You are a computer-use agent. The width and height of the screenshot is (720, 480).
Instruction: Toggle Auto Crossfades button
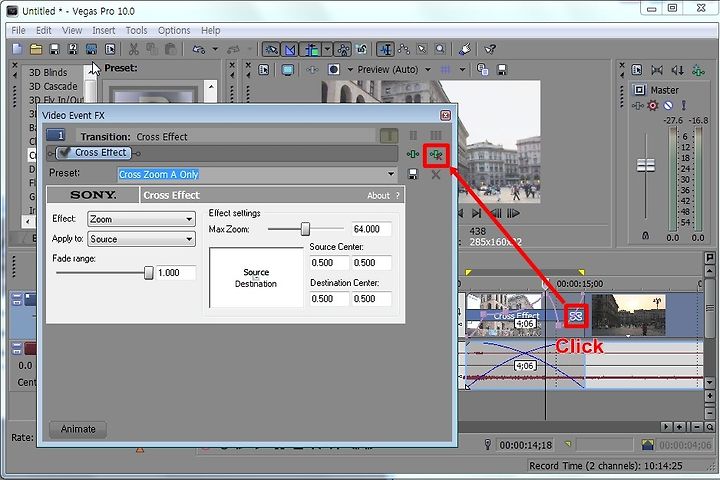pyautogui.click(x=290, y=49)
